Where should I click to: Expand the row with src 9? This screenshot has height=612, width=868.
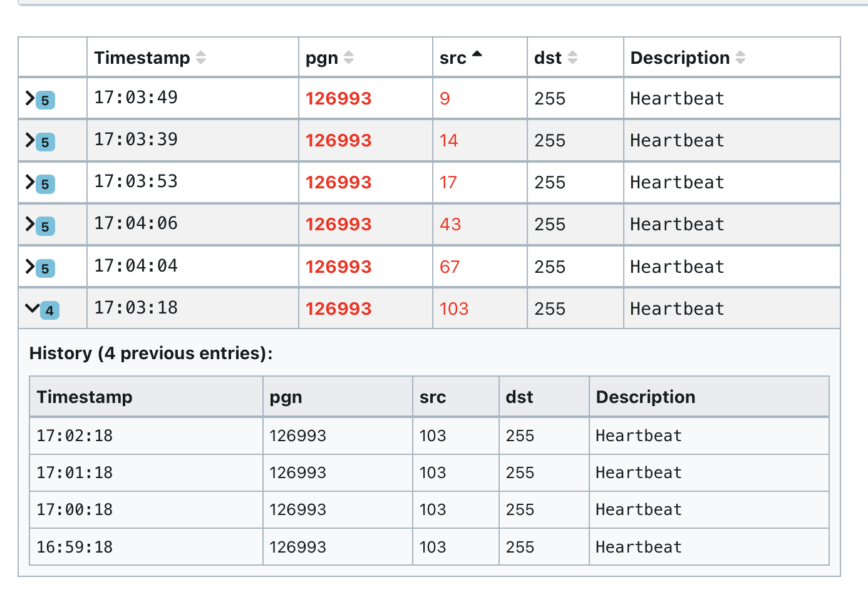click(29, 98)
